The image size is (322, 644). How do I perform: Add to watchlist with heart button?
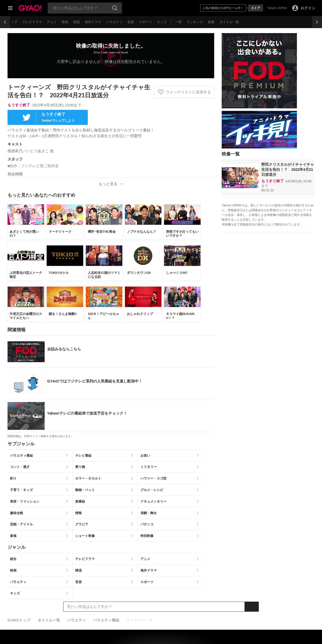pos(184,92)
